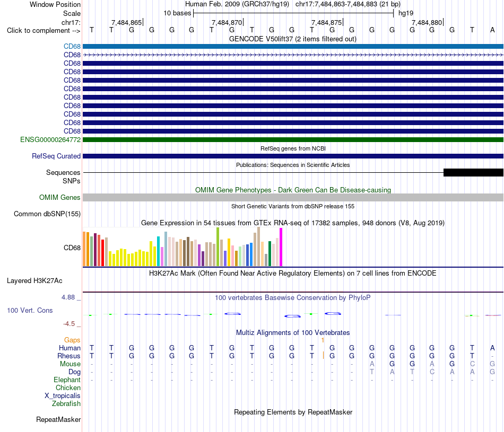Click the "SNPs" track label
504x432 pixels.
point(72,181)
